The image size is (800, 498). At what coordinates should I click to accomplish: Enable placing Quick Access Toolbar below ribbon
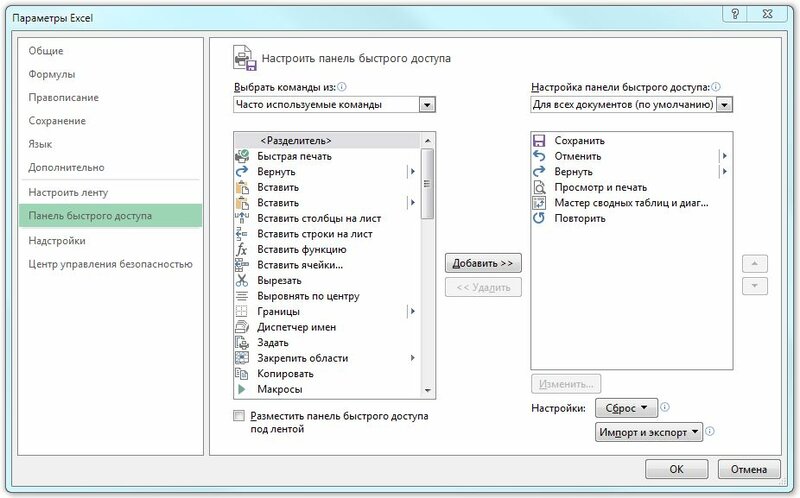239,416
